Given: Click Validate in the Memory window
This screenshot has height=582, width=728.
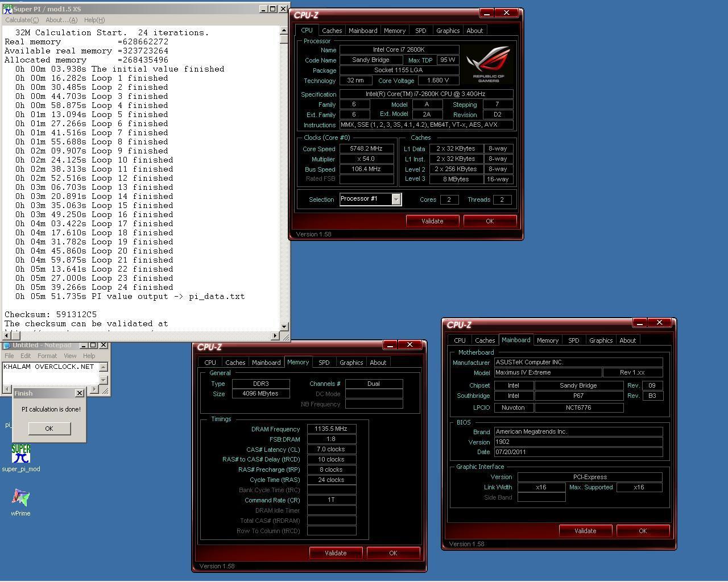Looking at the screenshot, I should point(336,553).
